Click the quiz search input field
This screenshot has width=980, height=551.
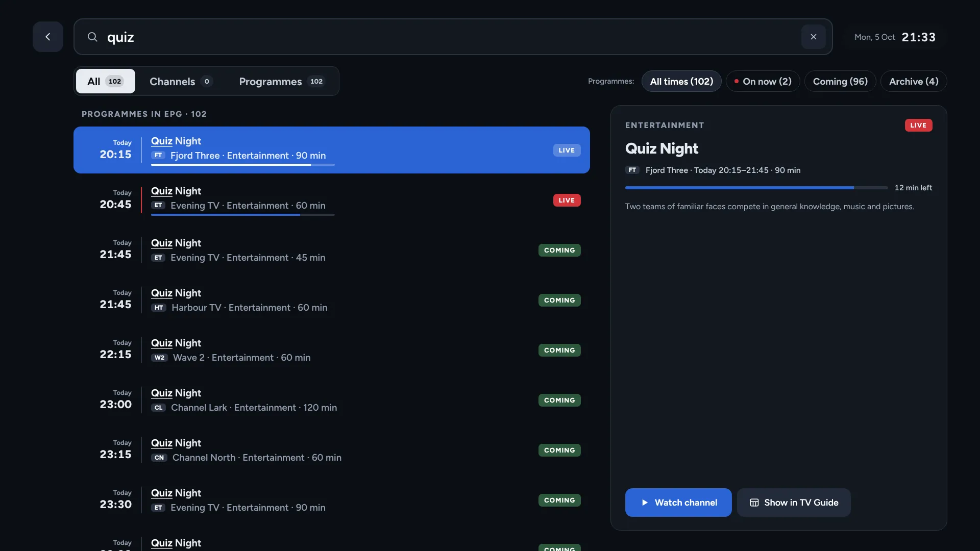click(x=453, y=37)
